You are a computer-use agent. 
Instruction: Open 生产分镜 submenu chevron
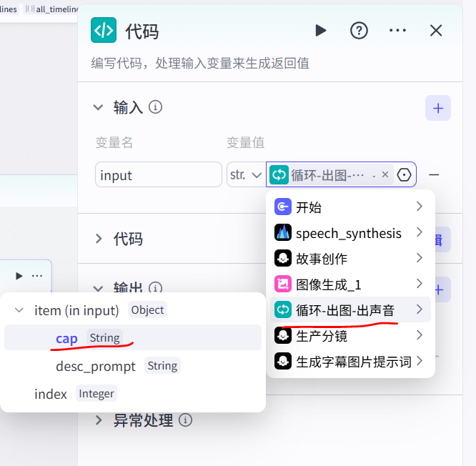click(x=420, y=335)
